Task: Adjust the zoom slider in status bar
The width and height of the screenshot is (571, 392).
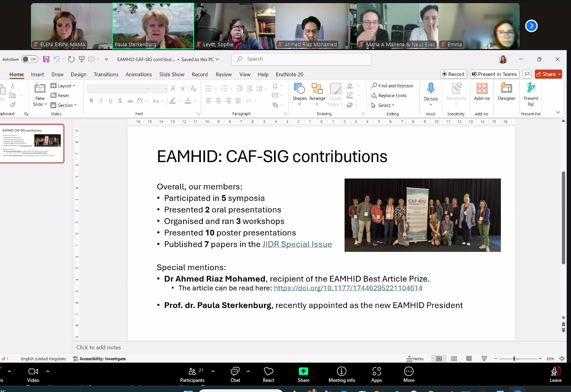Action: point(514,359)
